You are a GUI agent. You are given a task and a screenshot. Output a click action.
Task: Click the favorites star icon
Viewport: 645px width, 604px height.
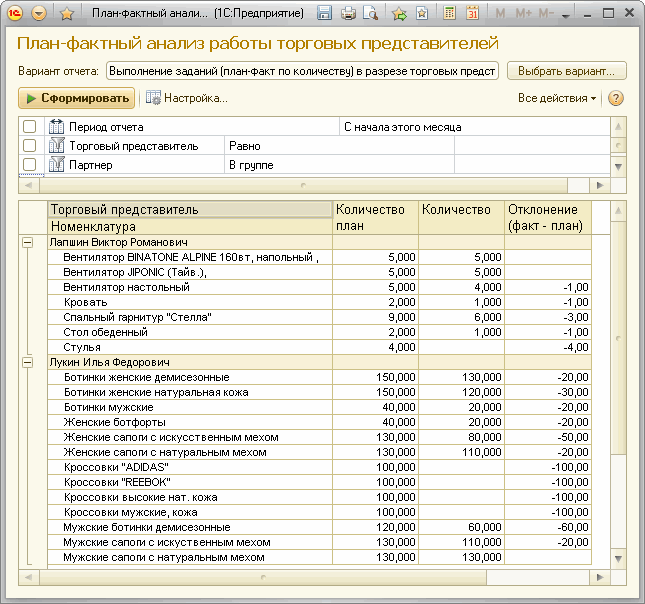pos(67,14)
